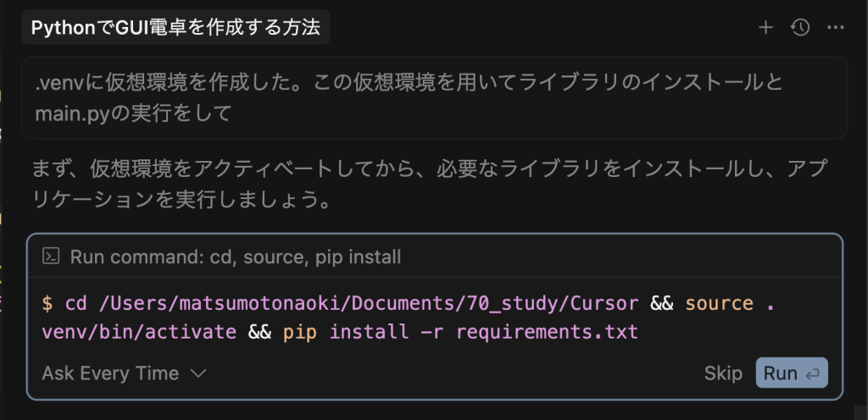Open the "Ask Every Time" dropdown label
Viewport: 868px width, 420px height.
tap(110, 373)
